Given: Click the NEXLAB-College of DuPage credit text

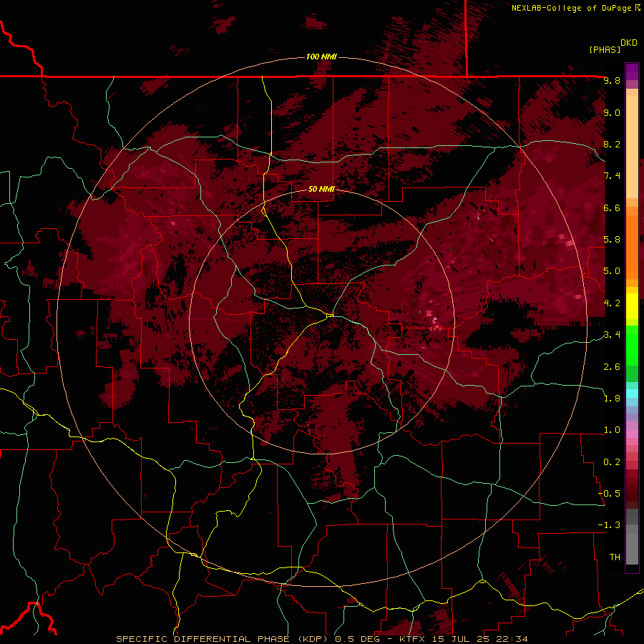Looking at the screenshot, I should [576, 8].
